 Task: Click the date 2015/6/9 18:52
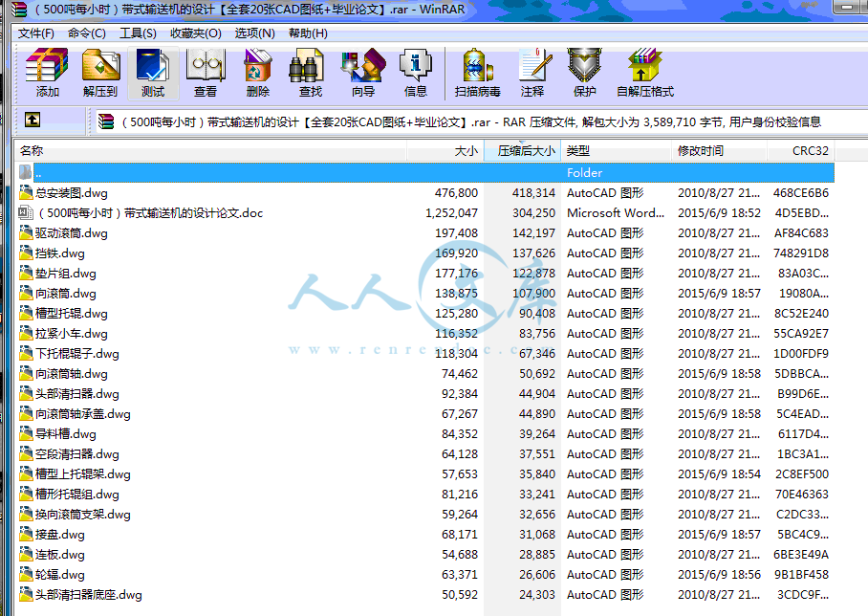point(719,212)
